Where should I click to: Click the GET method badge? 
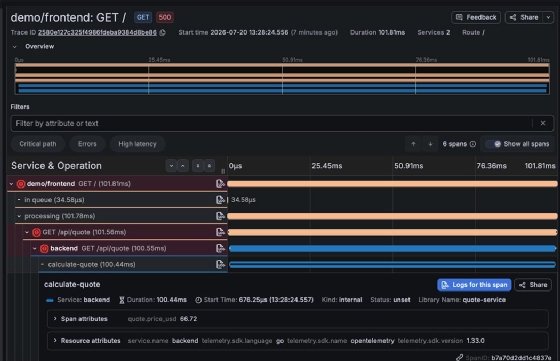coord(143,17)
